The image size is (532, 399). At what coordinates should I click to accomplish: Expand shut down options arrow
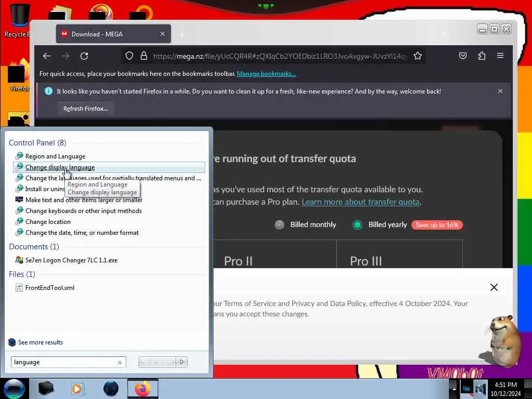(182, 362)
